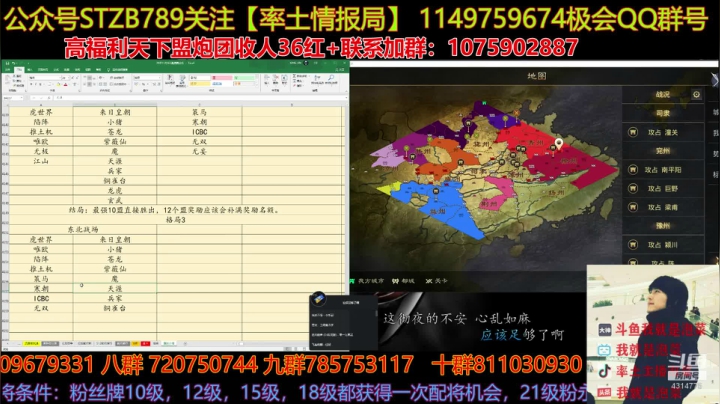Click the 我方城市 legend icon

click(x=352, y=281)
